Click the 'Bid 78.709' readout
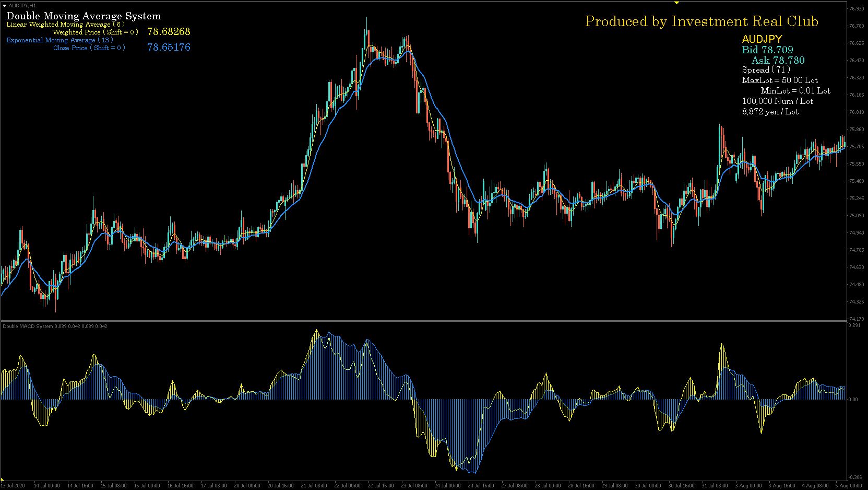The height and width of the screenshot is (490, 868). tap(768, 50)
